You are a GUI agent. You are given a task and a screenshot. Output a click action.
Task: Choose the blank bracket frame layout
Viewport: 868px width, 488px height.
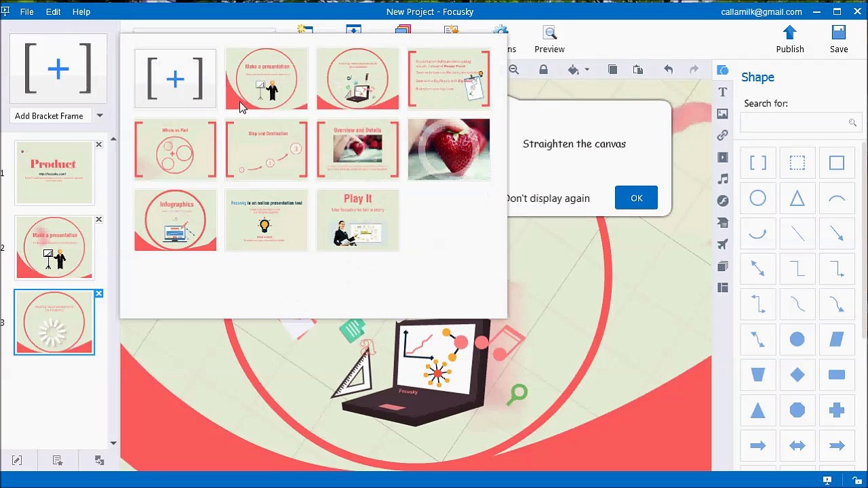tap(176, 79)
